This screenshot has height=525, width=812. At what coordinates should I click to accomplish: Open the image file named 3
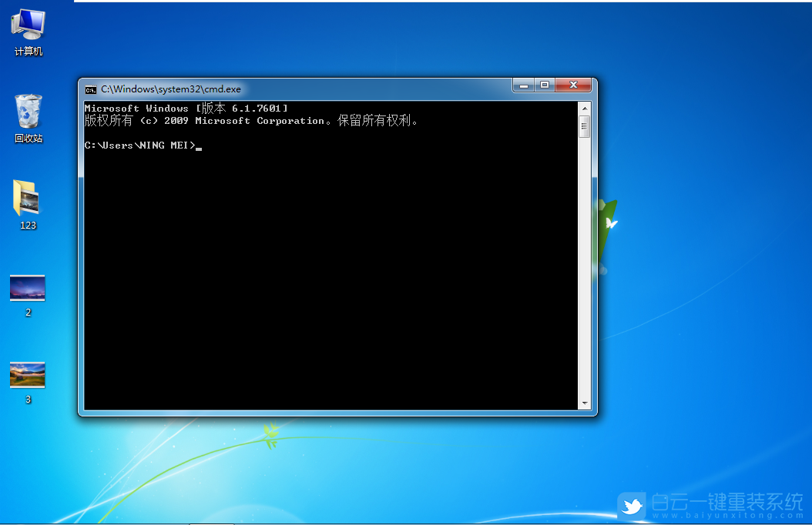click(27, 375)
